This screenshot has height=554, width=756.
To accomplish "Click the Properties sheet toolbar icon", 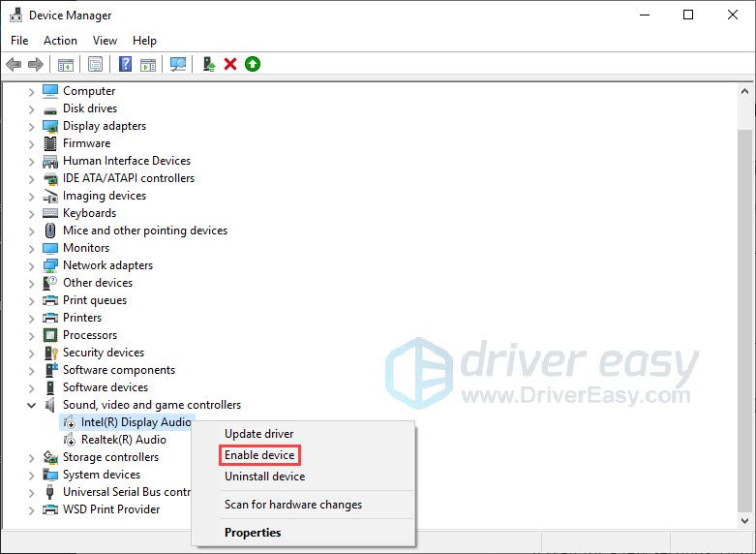I will point(95,64).
